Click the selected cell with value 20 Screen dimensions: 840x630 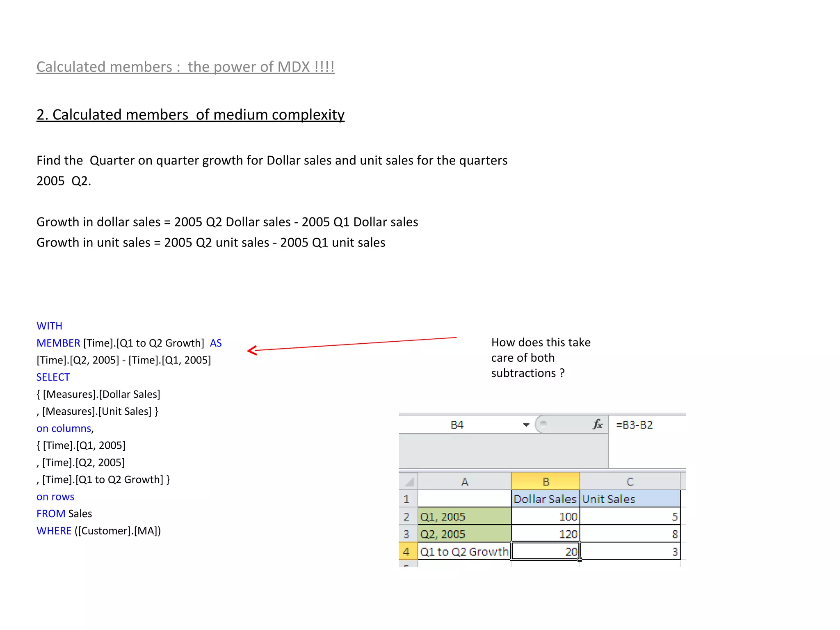point(546,551)
